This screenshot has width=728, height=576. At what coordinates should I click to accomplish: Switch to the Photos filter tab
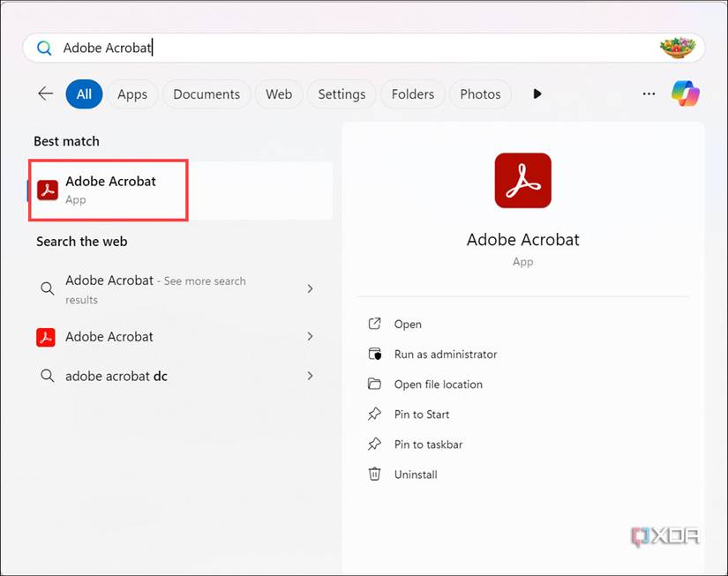click(480, 94)
